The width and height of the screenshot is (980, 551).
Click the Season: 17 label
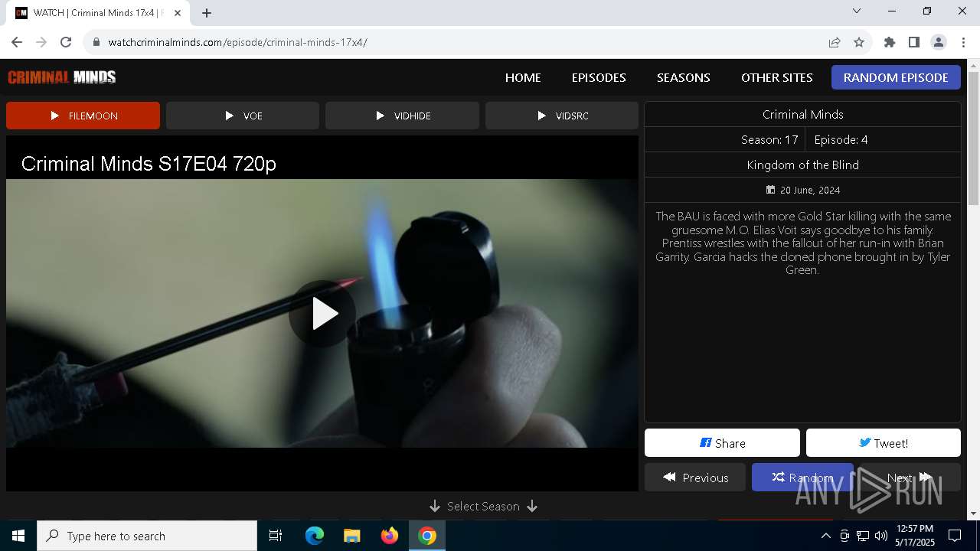(769, 139)
